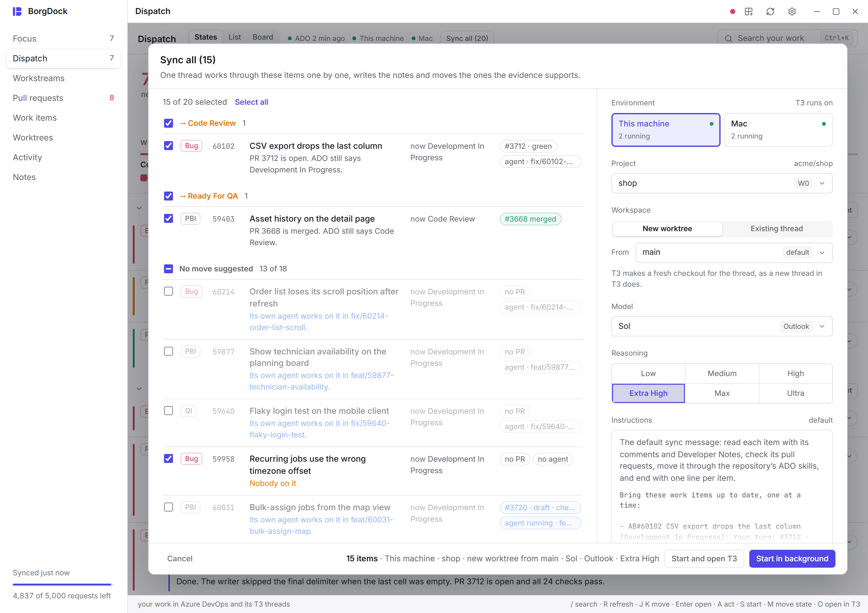Open the Model Sol dropdown
Screen dimensions: 868x613
722,326
